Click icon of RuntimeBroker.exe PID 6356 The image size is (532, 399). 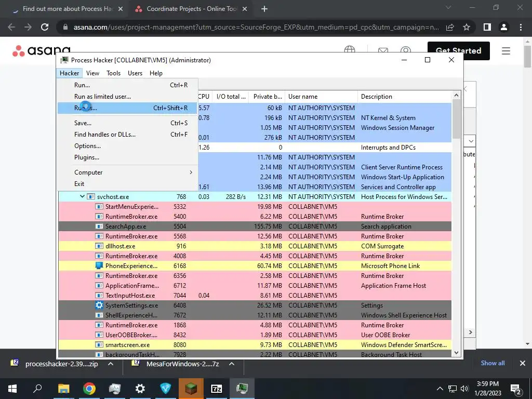(x=99, y=275)
